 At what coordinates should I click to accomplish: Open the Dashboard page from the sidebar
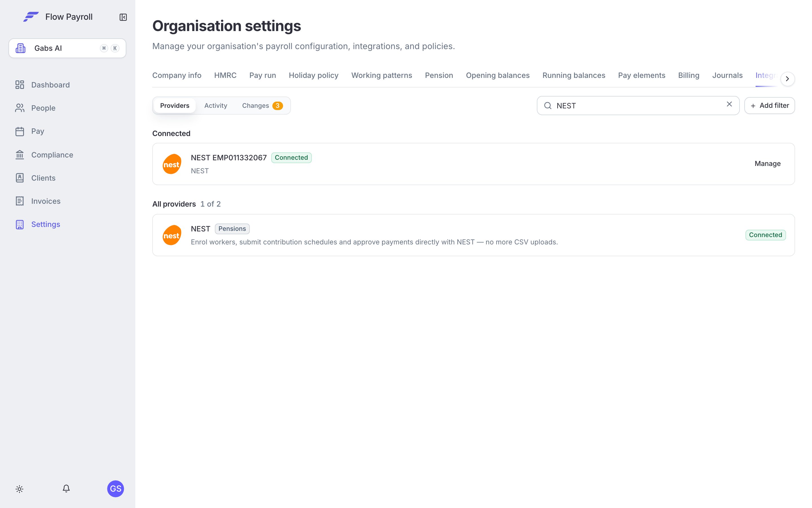(x=43, y=85)
